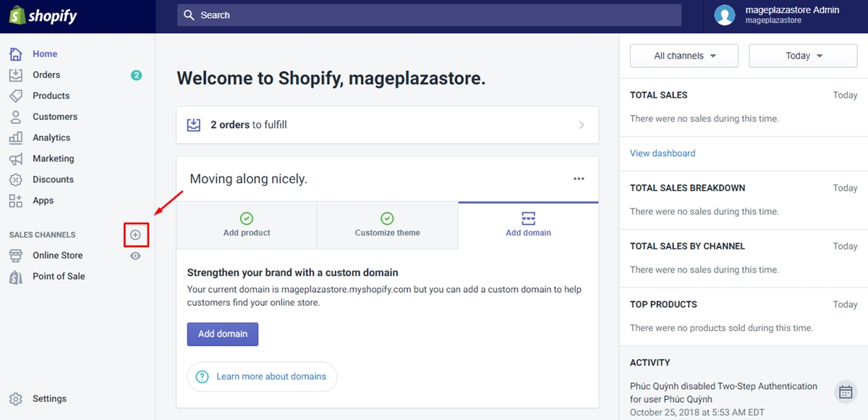Click the Apps grid icon
868x420 pixels.
pyautogui.click(x=16, y=200)
